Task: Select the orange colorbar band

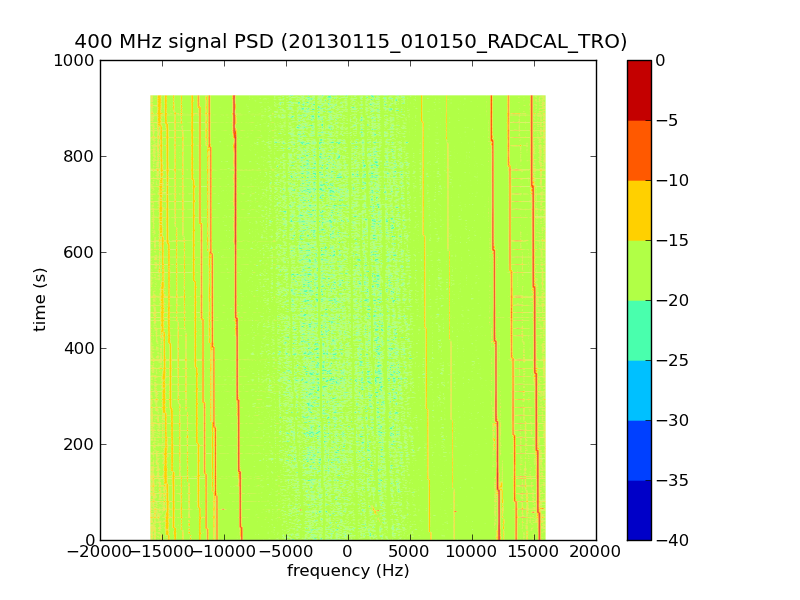Action: (639, 150)
